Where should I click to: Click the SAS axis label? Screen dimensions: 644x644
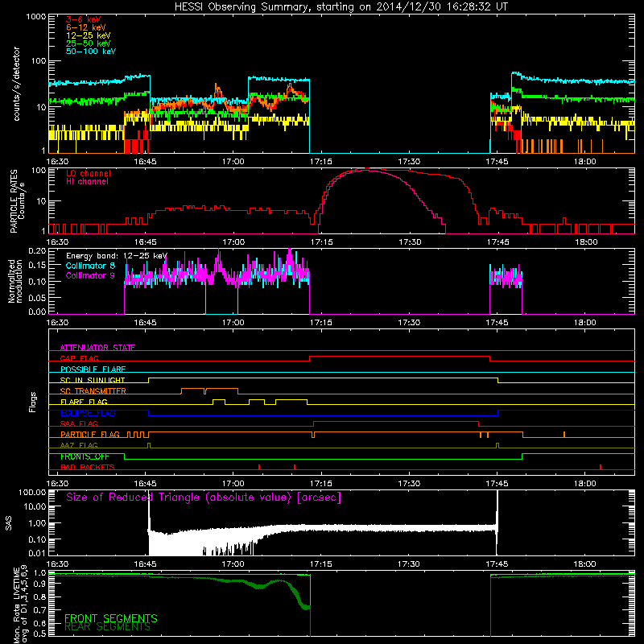pos(8,523)
